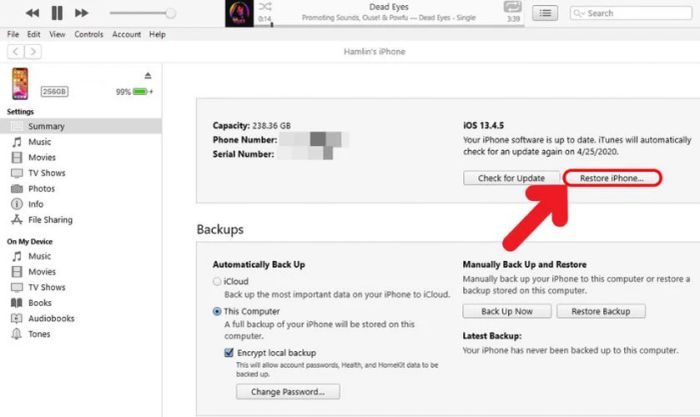This screenshot has width=700, height=417.
Task: Toggle the shuffle icon
Action: (265, 7)
